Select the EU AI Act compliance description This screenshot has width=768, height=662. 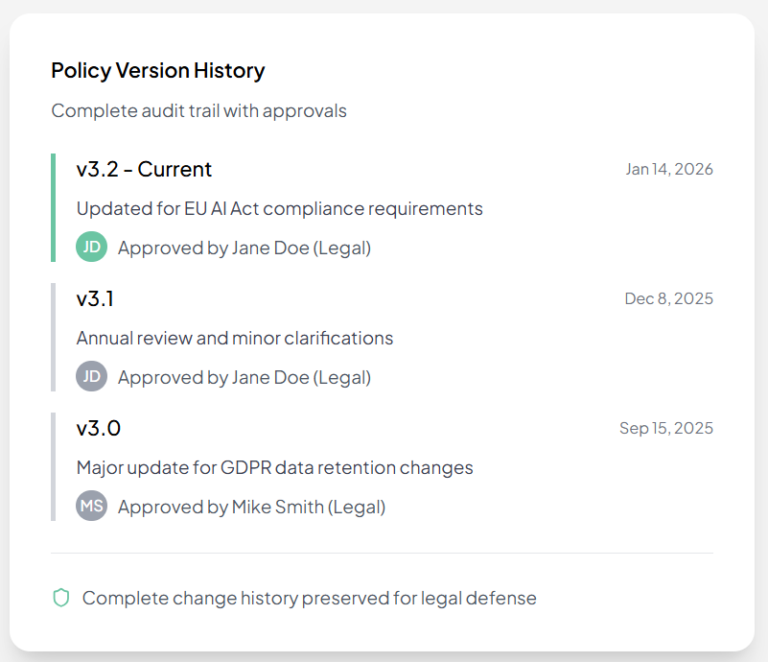point(279,208)
